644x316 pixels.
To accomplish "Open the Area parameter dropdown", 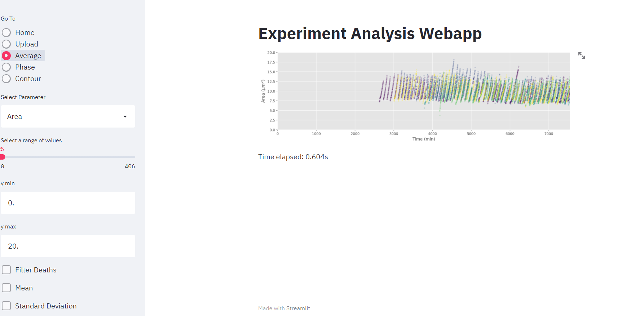I will [x=68, y=116].
